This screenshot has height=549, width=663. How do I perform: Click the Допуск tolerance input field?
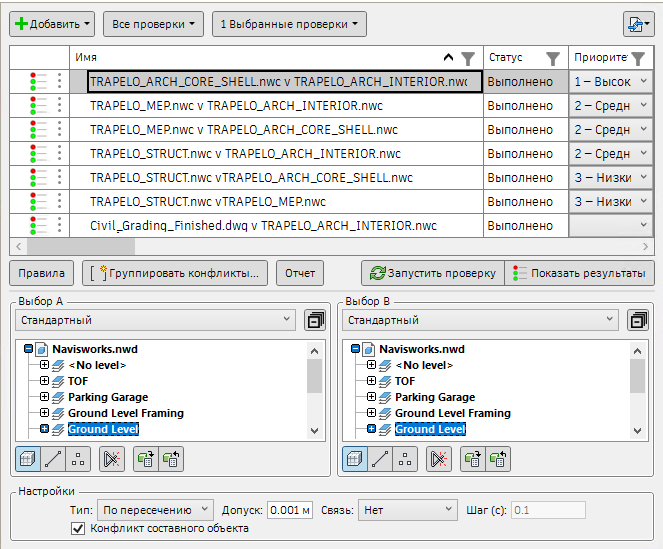coord(290,510)
